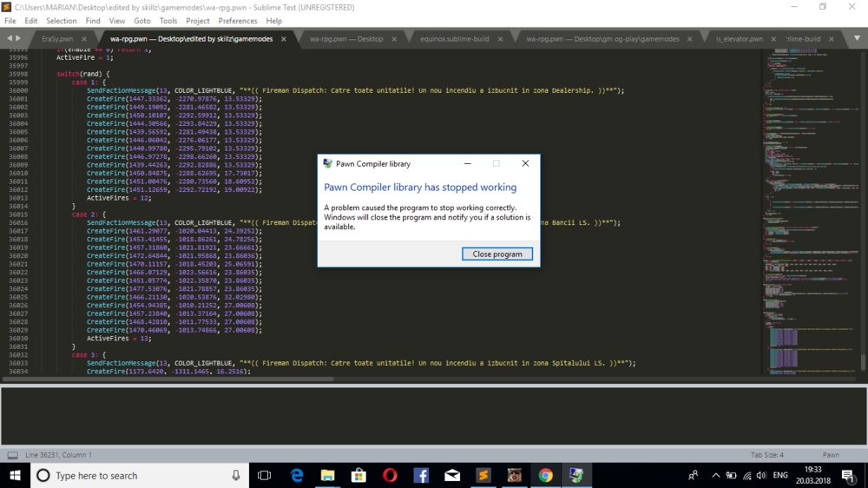Switch to equinox.sublime-build tab
This screenshot has width=868, height=488.
click(455, 39)
